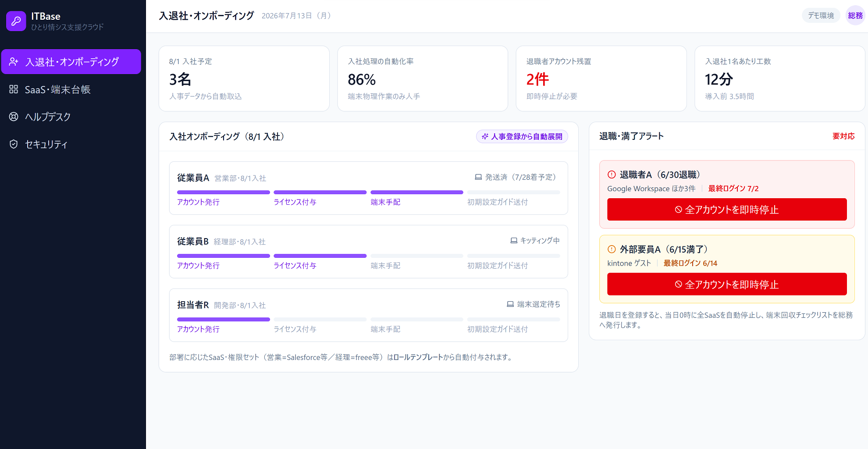Click 従業員A's ライセンス付与 step label
Screen dimensions: 868x449
[295, 202]
